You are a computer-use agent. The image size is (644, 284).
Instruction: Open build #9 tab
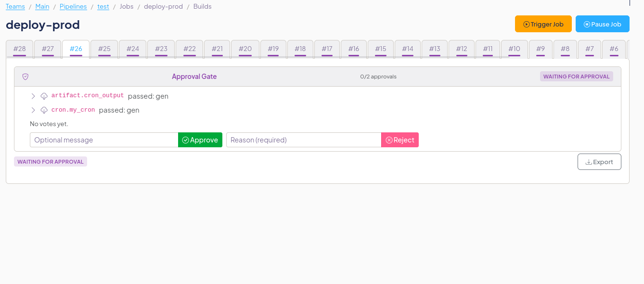coord(541,49)
